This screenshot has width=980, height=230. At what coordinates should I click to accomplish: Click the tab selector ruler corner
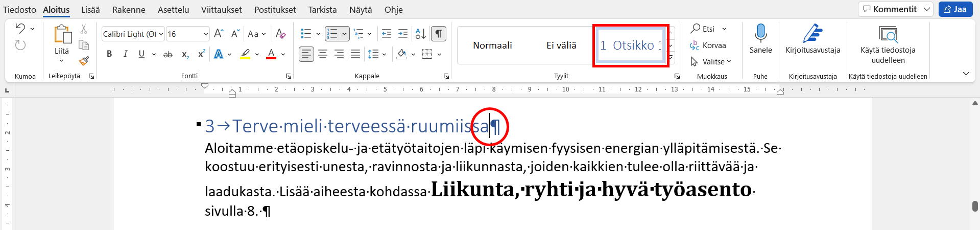point(7,90)
